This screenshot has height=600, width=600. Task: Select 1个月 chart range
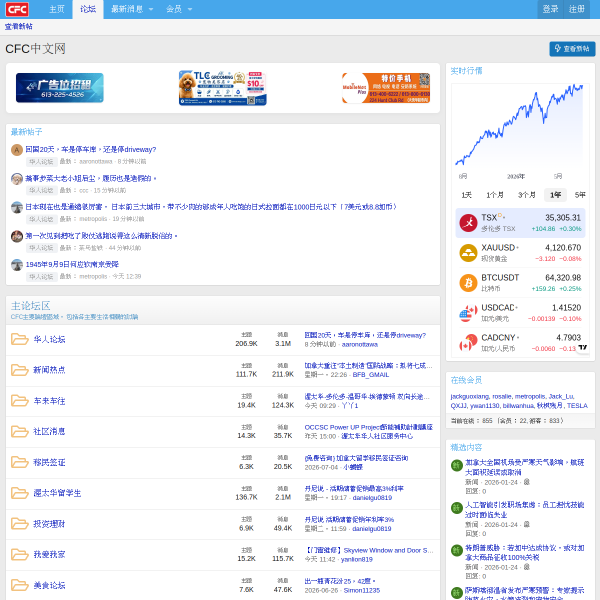494,195
